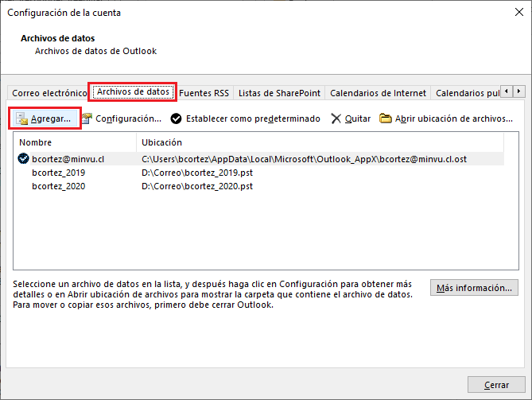Click the Configuración settings icon
532x400 pixels.
point(87,118)
